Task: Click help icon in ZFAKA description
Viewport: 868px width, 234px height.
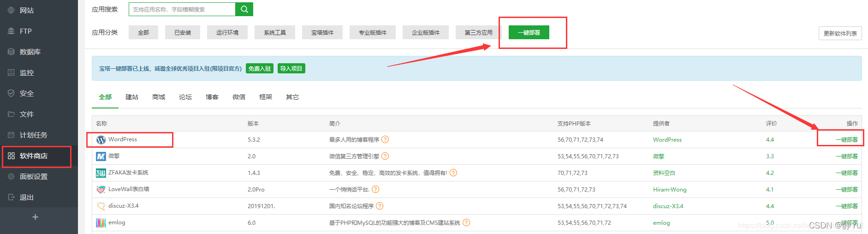Action: click(x=453, y=173)
